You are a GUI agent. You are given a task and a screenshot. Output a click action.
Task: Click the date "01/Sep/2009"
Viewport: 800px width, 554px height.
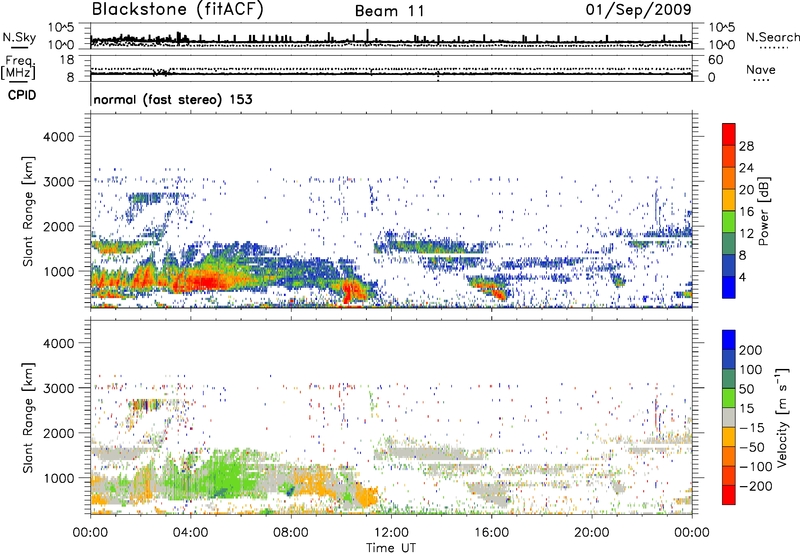[638, 10]
